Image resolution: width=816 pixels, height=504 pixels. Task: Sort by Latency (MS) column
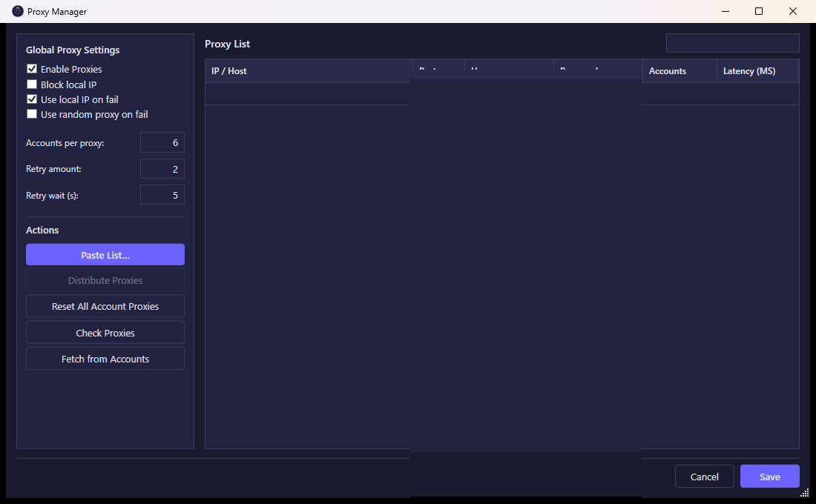[x=757, y=70]
